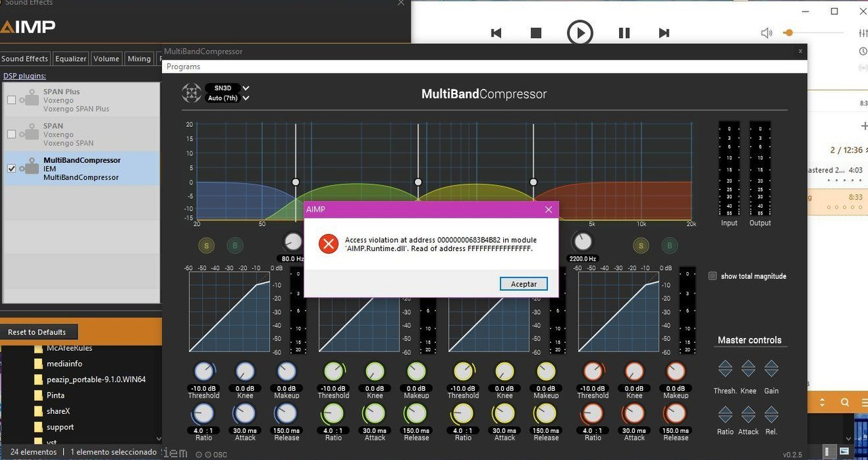Image resolution: width=868 pixels, height=460 pixels.
Task: Click the green band Makeup knob
Action: click(416, 371)
